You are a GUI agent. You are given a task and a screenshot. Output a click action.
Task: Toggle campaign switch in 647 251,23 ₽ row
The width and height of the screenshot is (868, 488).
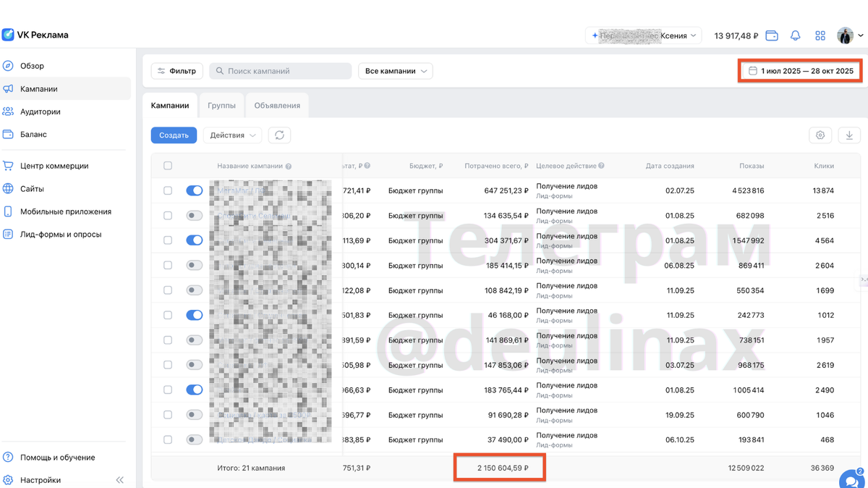pyautogui.click(x=195, y=190)
